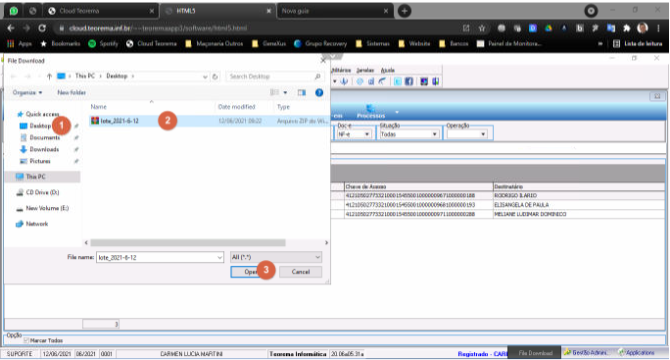Expand the Processos ribbon dropdown arrow
Image resolution: width=670 pixels, height=360 pixels.
click(397, 112)
